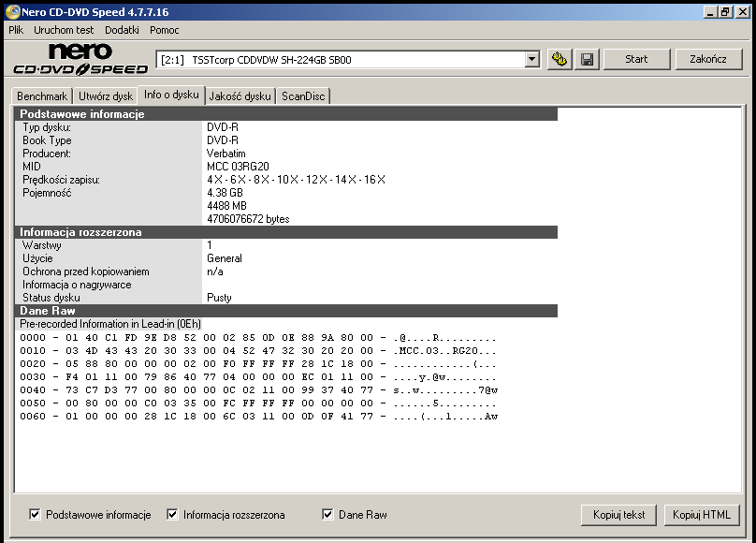Open the Pomoc menu
Screen dimensions: 756x543
tap(165, 30)
